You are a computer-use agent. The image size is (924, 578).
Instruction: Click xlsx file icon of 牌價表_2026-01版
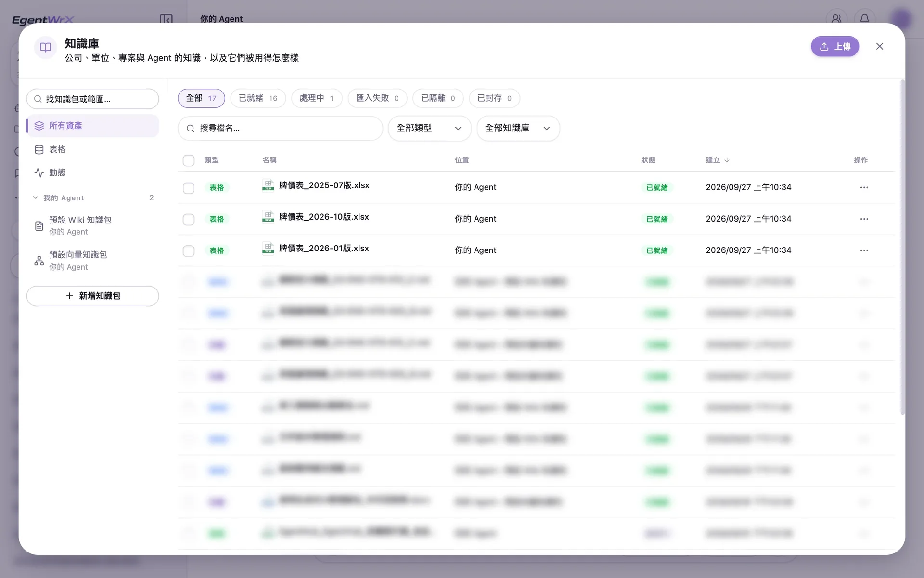coord(268,248)
